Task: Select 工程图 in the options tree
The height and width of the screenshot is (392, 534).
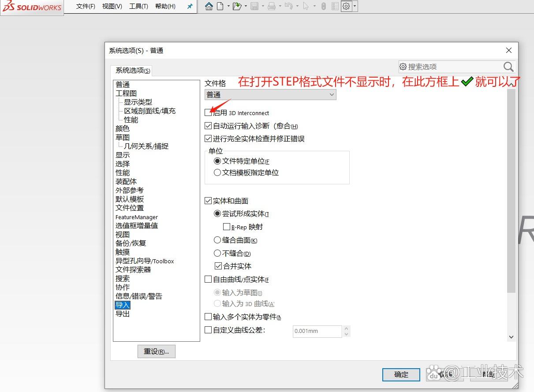Action: tap(126, 93)
